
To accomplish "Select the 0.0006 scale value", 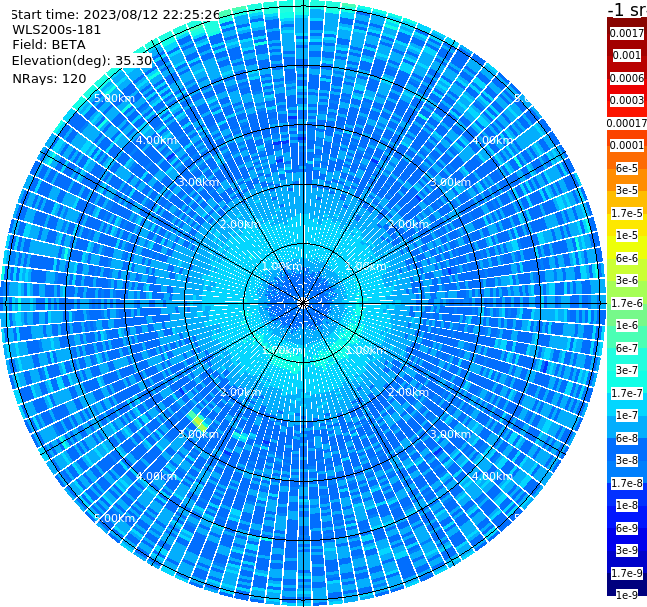I will point(627,78).
